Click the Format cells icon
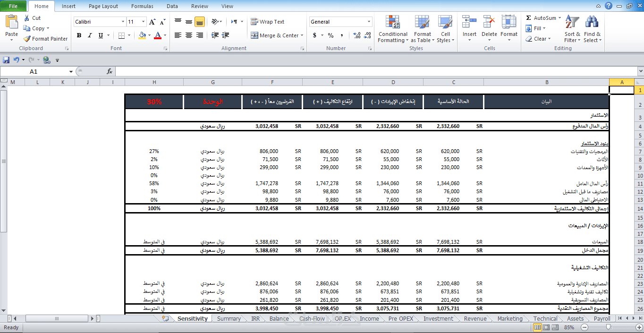Image resolution: width=644 pixels, height=333 pixels. click(509, 22)
